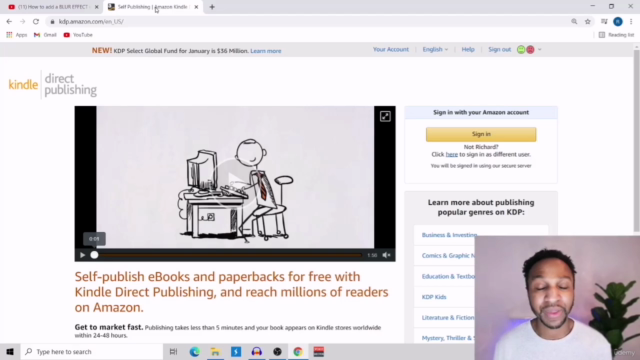Open the red app icon on taskbar
The height and width of the screenshot is (360, 640).
(319, 351)
